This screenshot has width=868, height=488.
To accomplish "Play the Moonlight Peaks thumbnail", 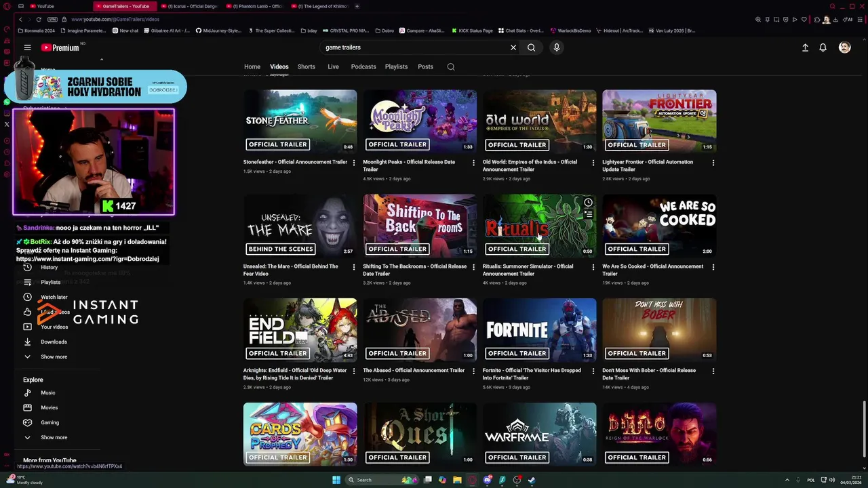I will click(420, 121).
